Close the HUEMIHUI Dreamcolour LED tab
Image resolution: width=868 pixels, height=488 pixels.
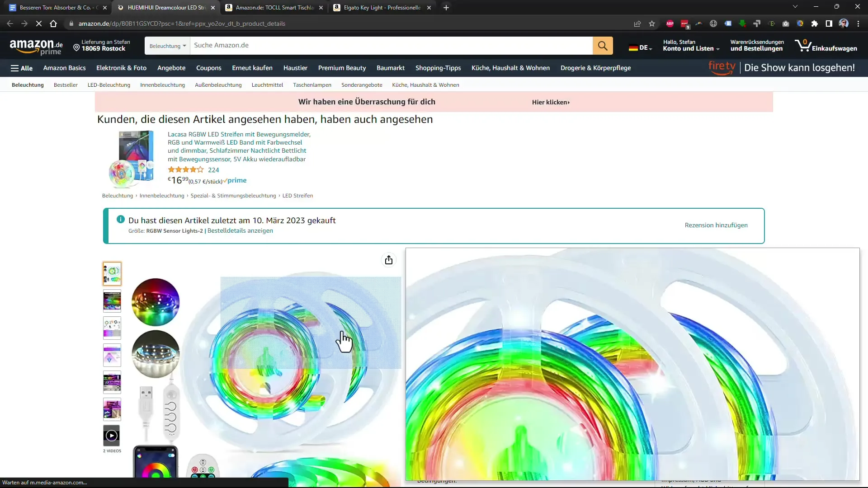point(213,8)
